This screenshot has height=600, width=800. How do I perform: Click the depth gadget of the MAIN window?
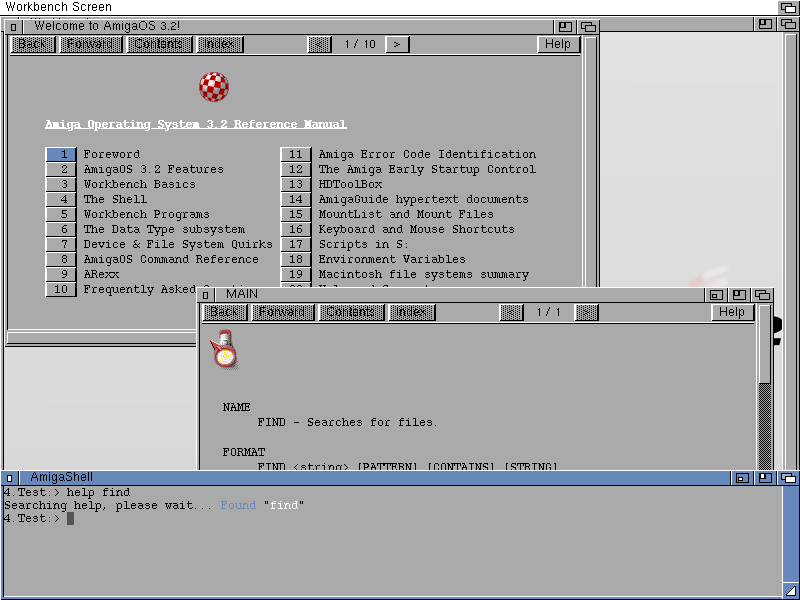point(763,294)
